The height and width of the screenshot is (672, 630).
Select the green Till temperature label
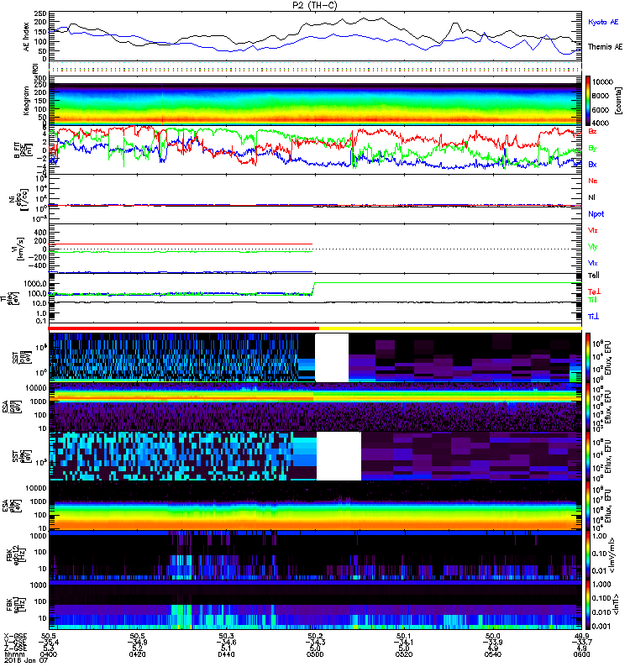(x=592, y=300)
